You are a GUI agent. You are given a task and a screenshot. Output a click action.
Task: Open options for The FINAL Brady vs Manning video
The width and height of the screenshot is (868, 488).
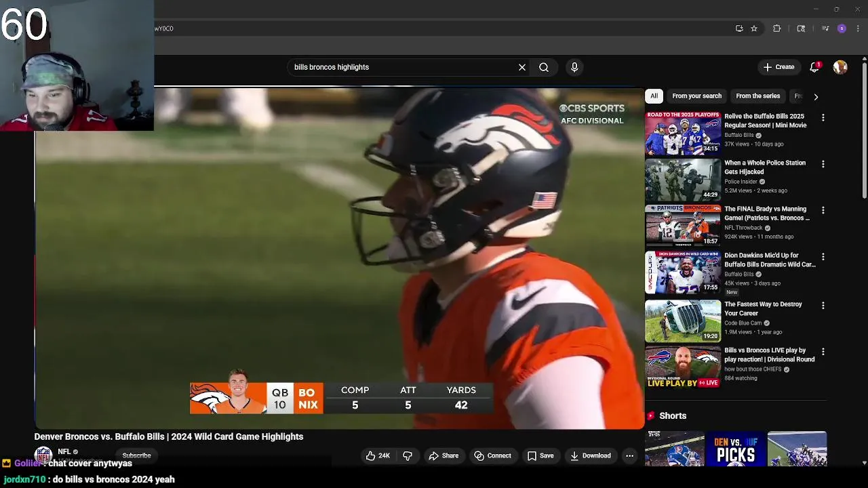[x=823, y=210]
